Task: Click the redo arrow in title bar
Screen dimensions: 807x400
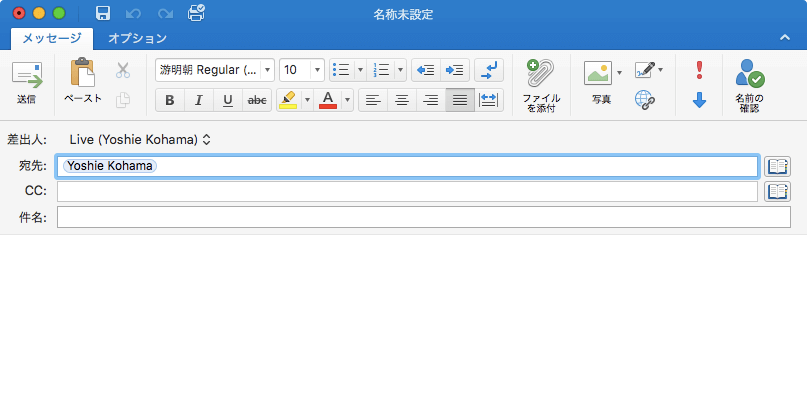Action: 165,14
